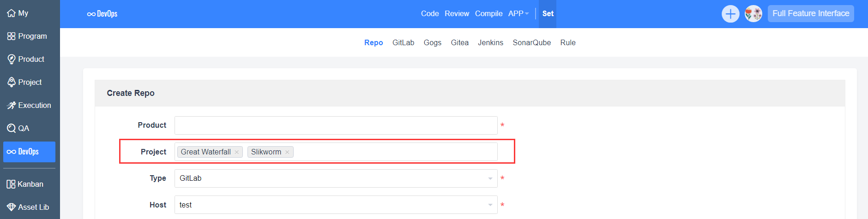Remove the Great Waterfall project tag
The image size is (868, 219).
237,152
